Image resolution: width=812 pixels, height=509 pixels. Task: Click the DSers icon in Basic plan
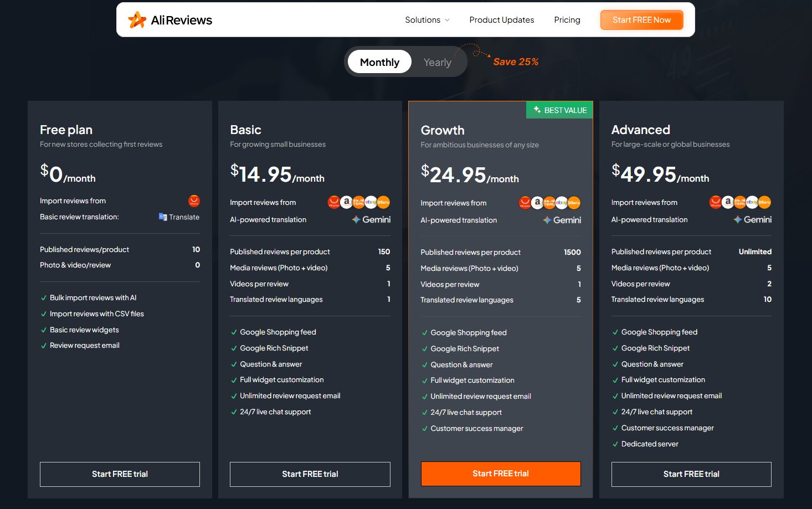(x=383, y=202)
